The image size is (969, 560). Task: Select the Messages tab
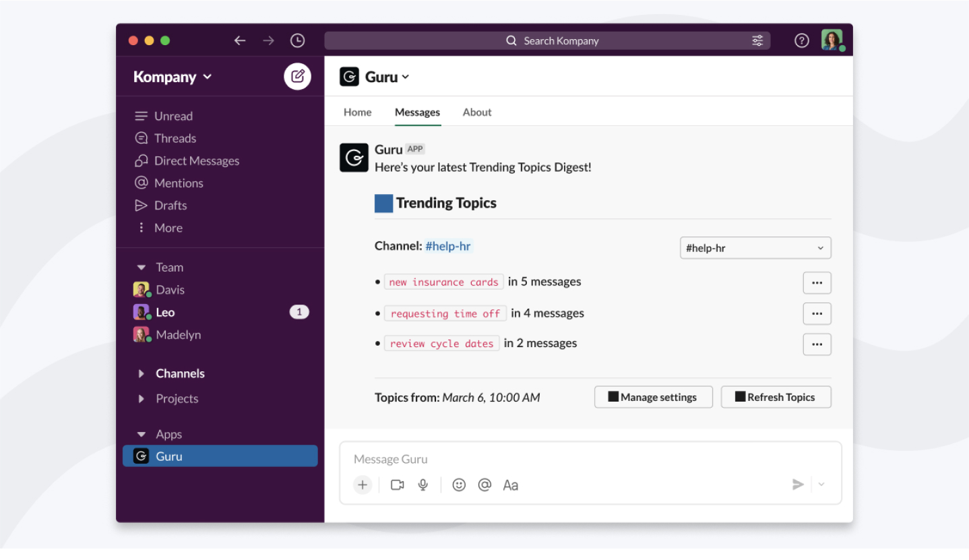click(x=417, y=113)
